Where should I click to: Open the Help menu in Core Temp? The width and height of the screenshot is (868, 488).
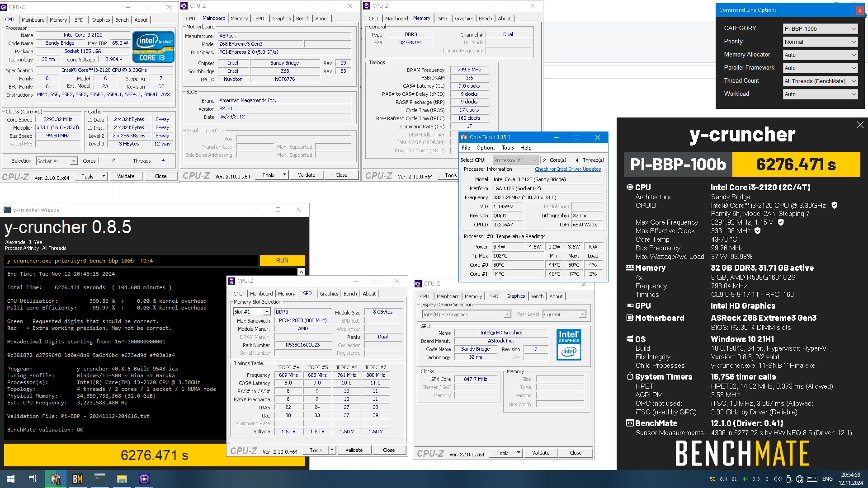[526, 148]
